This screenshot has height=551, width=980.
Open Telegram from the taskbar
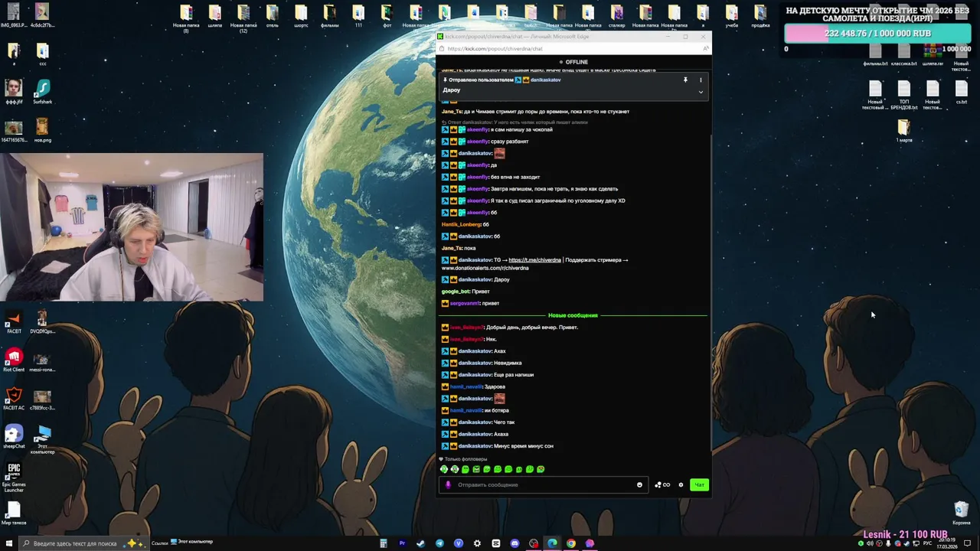click(439, 543)
